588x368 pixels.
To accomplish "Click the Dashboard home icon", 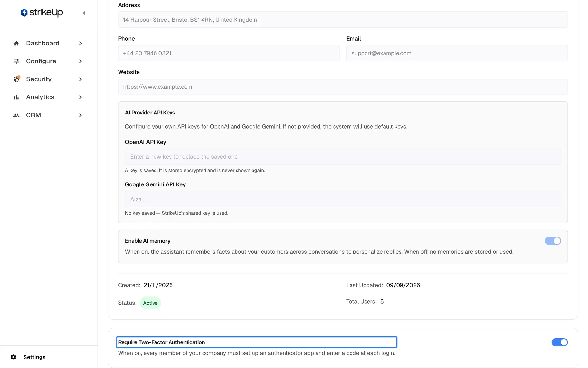I will tap(16, 43).
